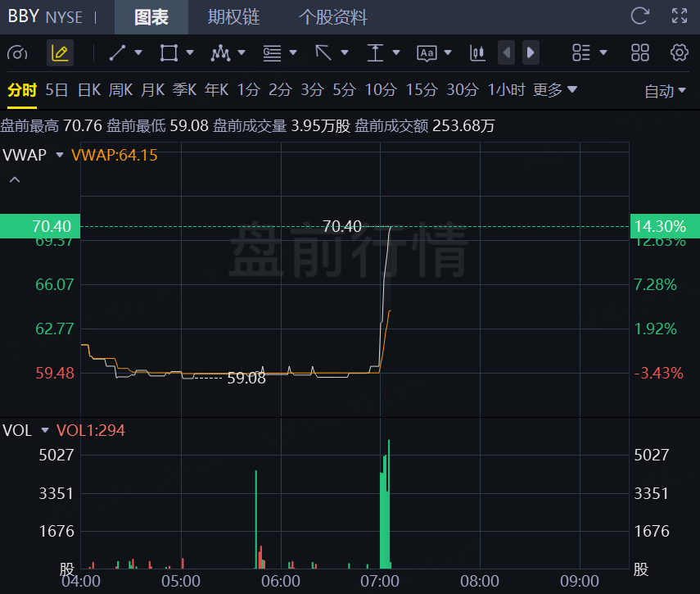Expand the measurement tool dropdown arrow

point(396,52)
